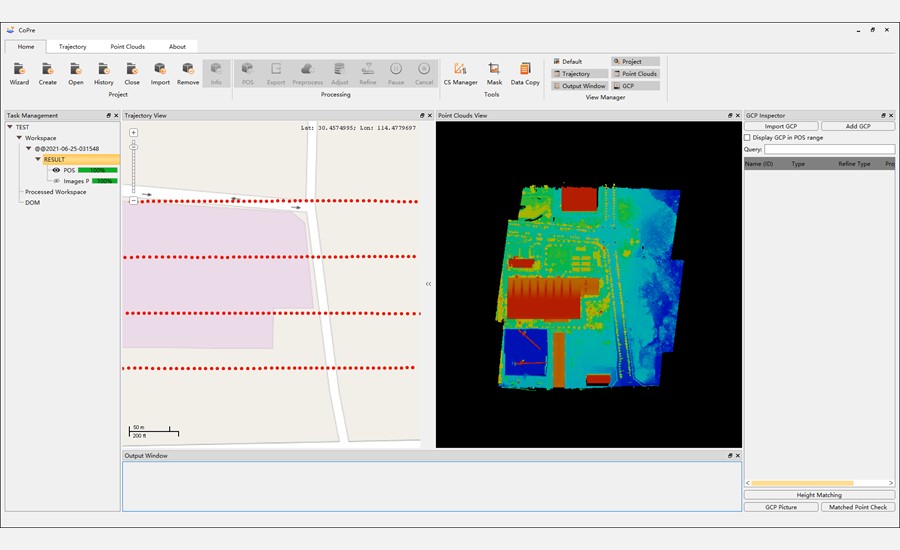This screenshot has width=900, height=550.
Task: Click the map zoom slider handle
Action: (133, 148)
